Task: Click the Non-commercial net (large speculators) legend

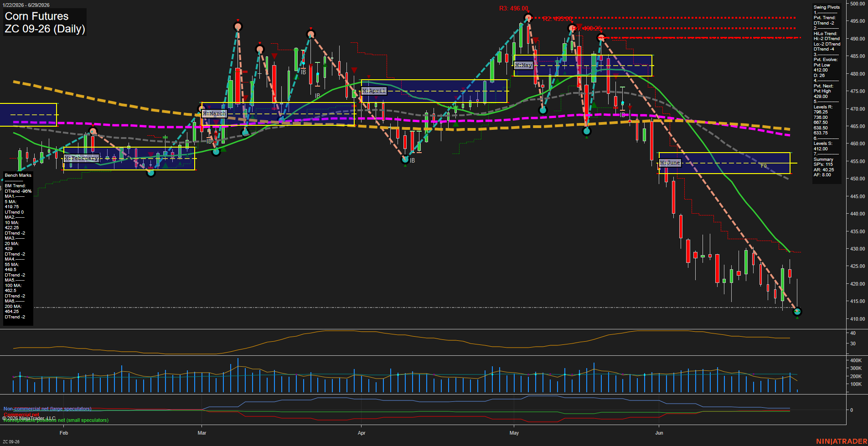Action: [47, 409]
